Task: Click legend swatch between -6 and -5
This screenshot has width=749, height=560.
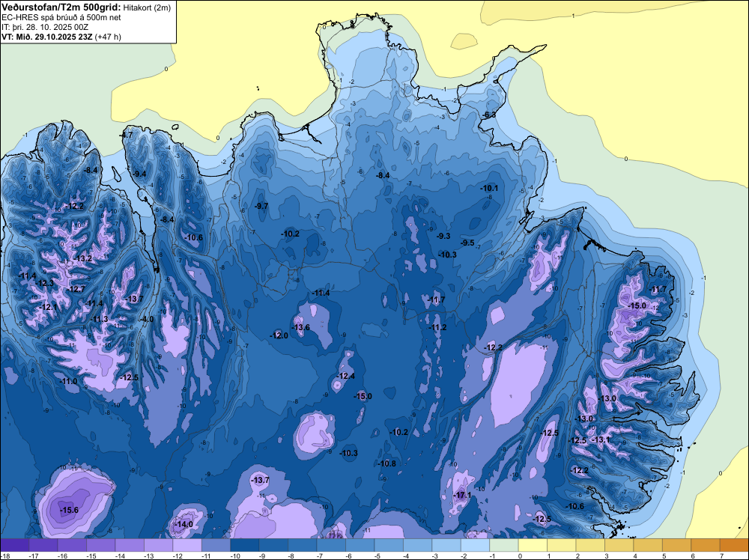Action: click(x=360, y=545)
